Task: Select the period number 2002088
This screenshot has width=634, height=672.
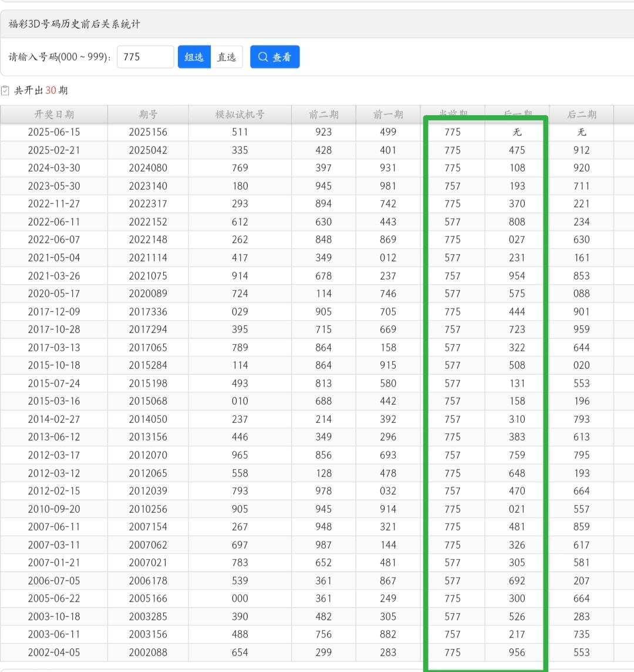Action: click(148, 652)
